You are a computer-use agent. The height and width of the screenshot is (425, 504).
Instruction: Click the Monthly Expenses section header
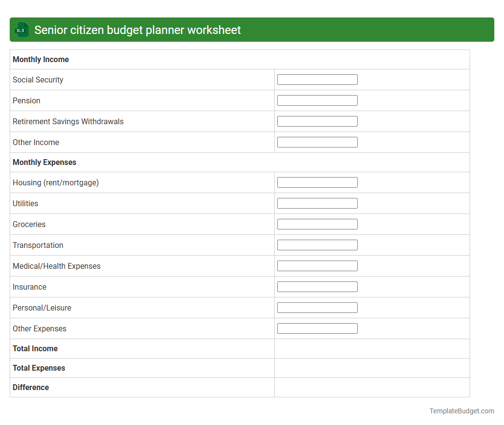(44, 162)
